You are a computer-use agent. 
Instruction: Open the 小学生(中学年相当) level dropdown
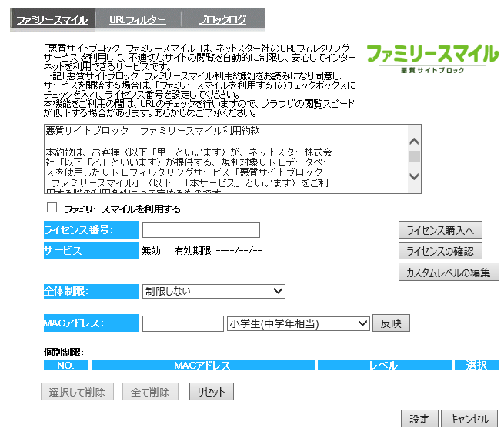pos(299,323)
